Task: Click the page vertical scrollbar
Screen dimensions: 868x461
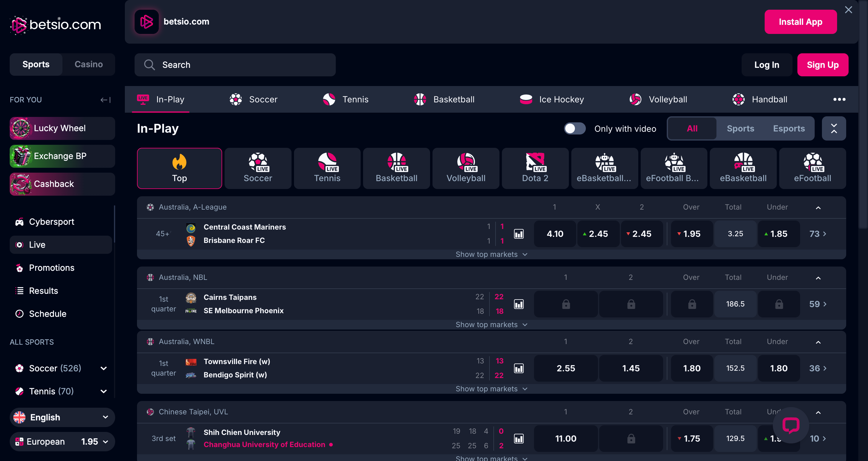Action: coord(863,114)
